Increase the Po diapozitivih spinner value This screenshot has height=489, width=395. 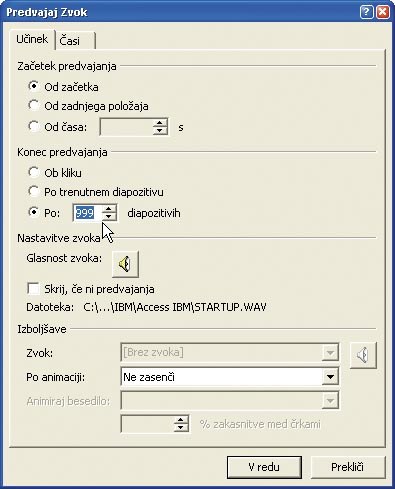pyautogui.click(x=109, y=209)
